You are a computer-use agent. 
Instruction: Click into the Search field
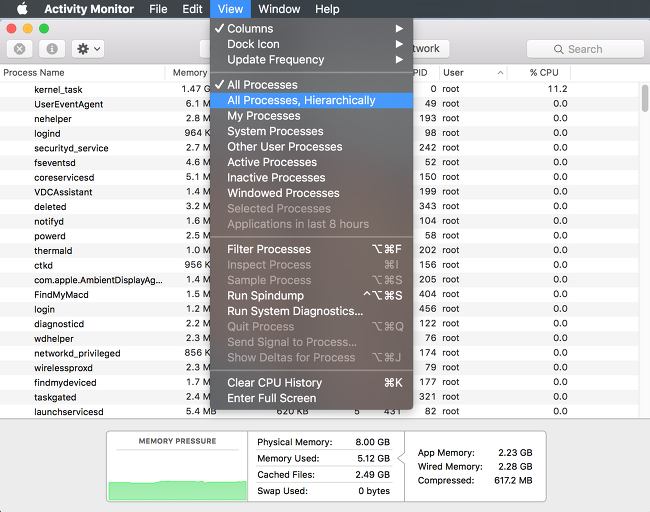(585, 49)
